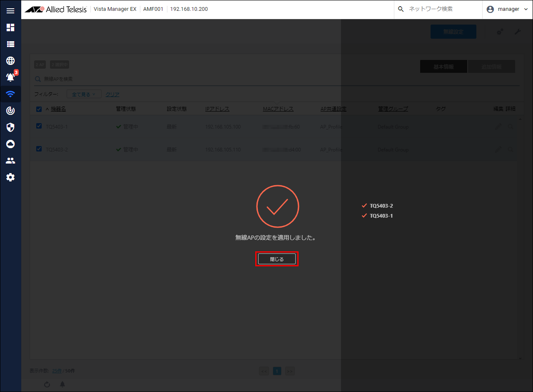The height and width of the screenshot is (392, 533).
Task: Open the user management people icon
Action: coord(10,161)
